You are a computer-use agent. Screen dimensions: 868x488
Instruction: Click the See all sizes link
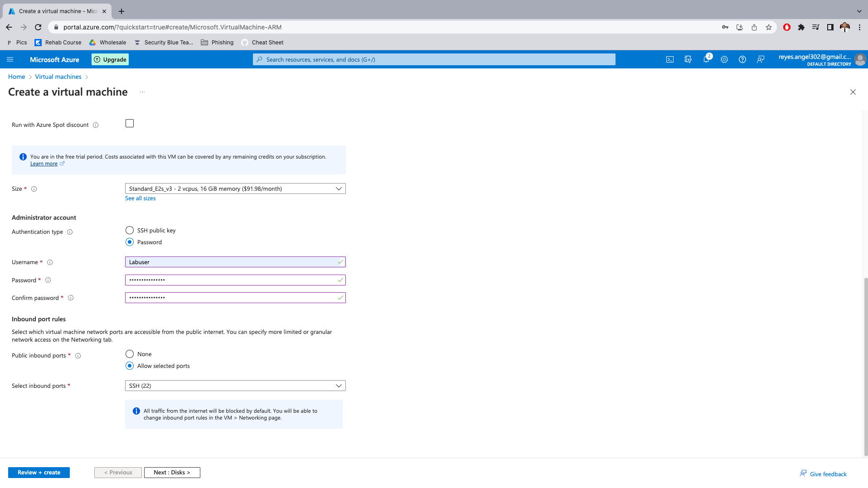[140, 198]
